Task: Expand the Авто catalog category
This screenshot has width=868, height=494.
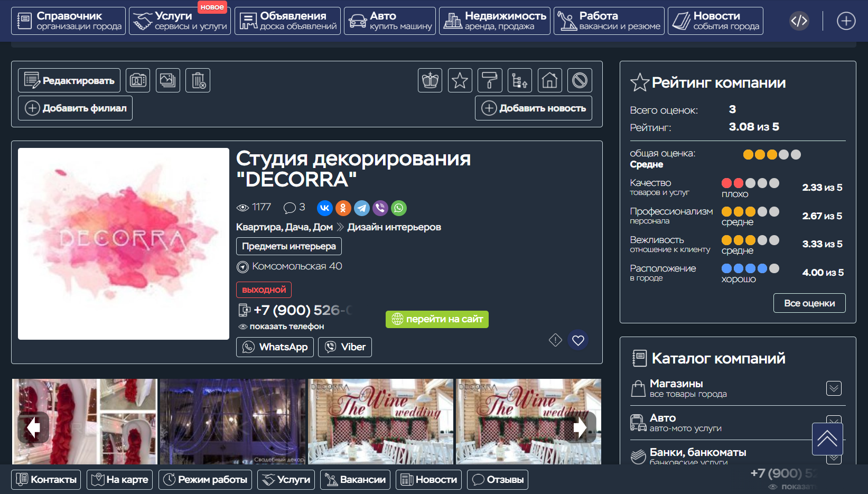Action: (x=834, y=420)
